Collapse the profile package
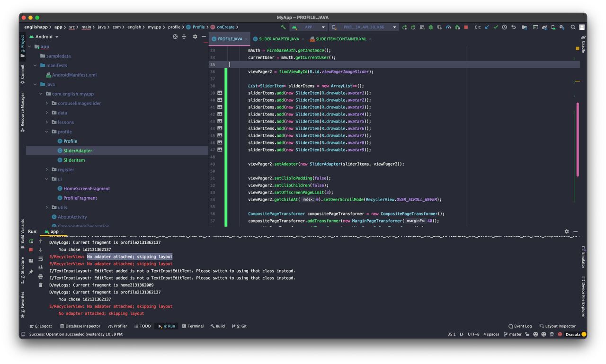This screenshot has width=606, height=364. (47, 132)
